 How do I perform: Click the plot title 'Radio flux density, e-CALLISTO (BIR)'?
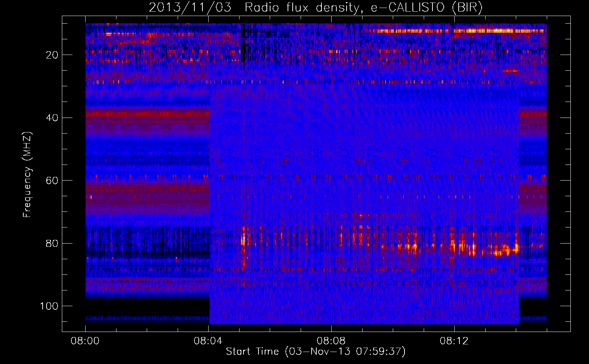pos(363,8)
